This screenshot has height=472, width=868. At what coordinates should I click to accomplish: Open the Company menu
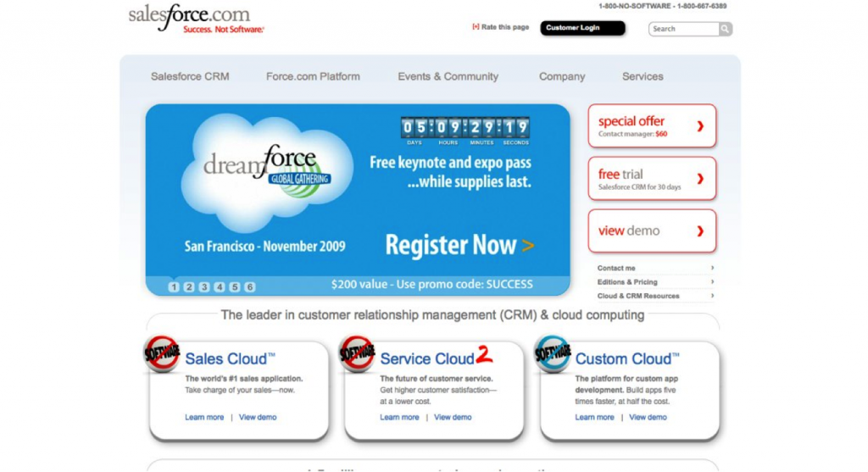[x=562, y=76]
